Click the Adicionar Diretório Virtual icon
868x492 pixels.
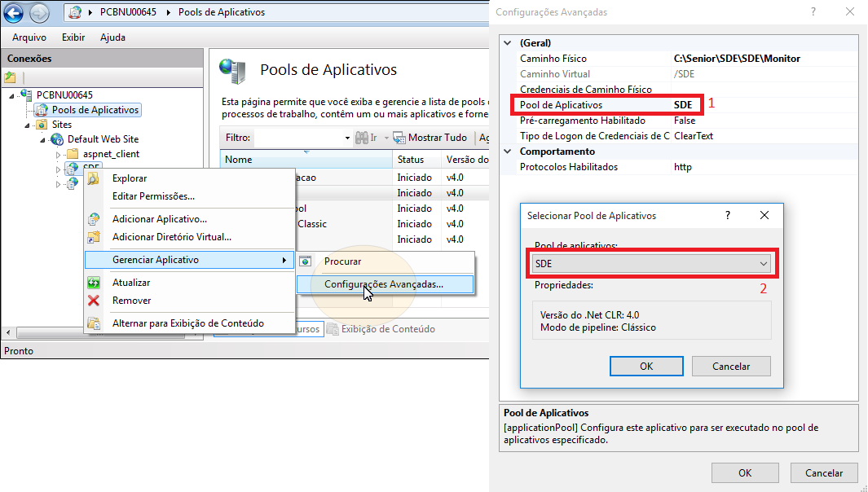click(x=94, y=237)
